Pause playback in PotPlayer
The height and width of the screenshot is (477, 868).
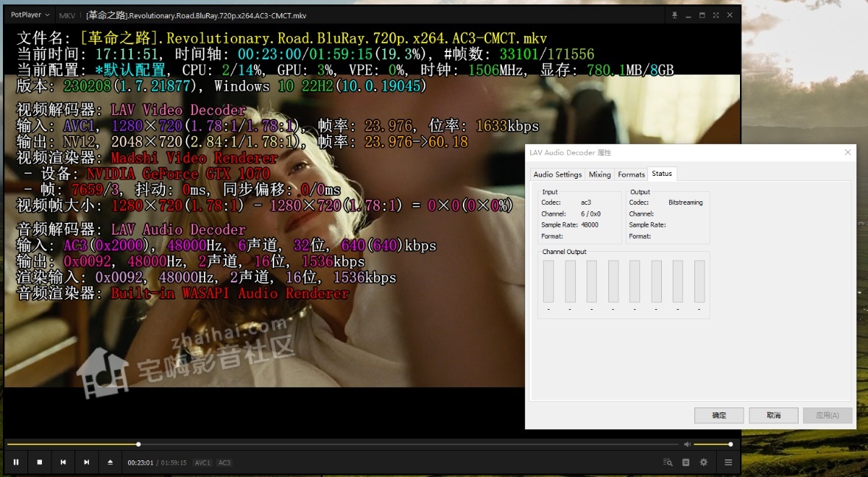coord(16,462)
